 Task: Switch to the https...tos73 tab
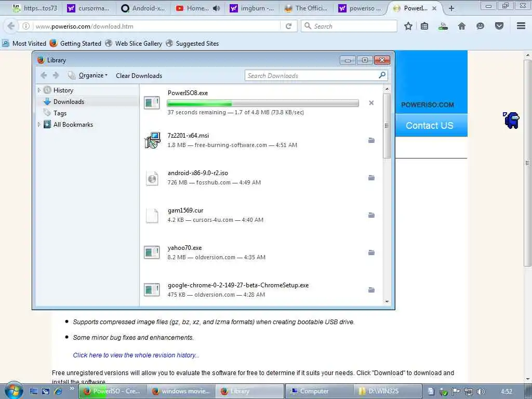(35, 8)
